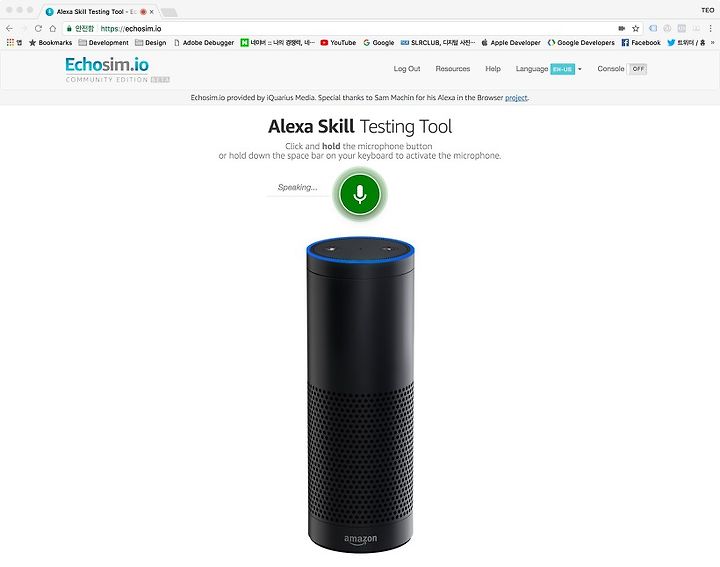Open the Design bookmarks folder
This screenshot has height=567, width=720.
pyautogui.click(x=151, y=42)
